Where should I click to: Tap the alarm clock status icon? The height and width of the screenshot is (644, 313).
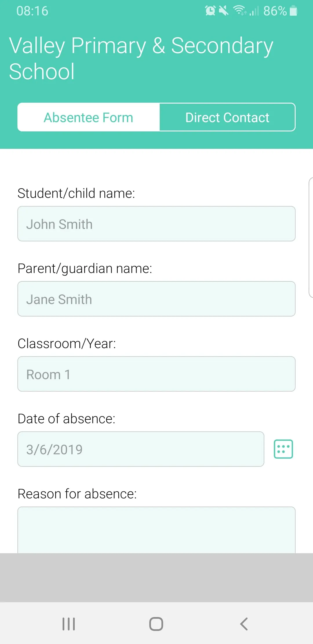coord(210,11)
